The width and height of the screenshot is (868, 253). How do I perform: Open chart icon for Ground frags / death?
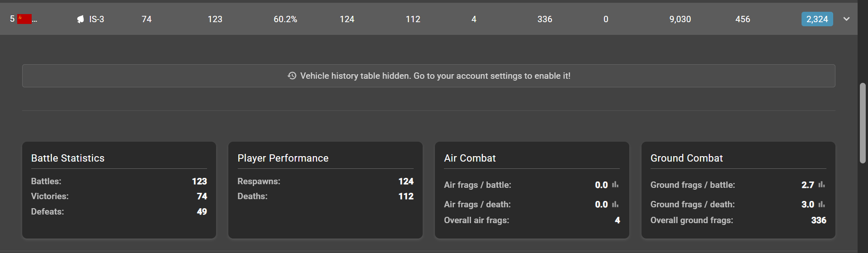[x=821, y=204]
